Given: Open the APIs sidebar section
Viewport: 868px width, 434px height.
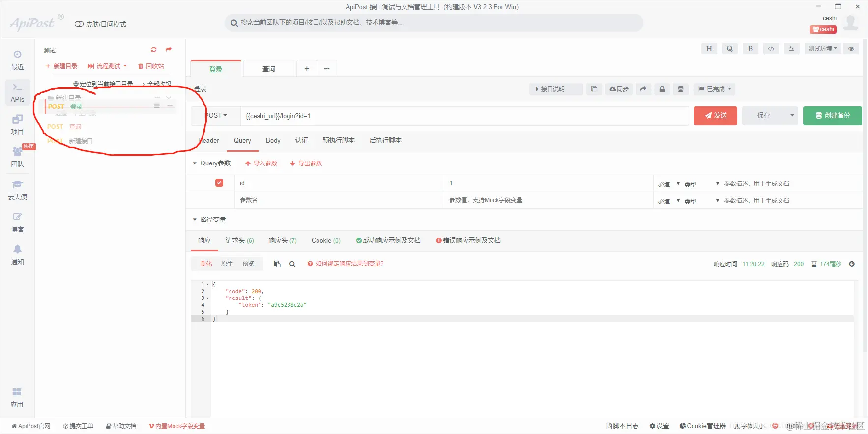Looking at the screenshot, I should [17, 92].
